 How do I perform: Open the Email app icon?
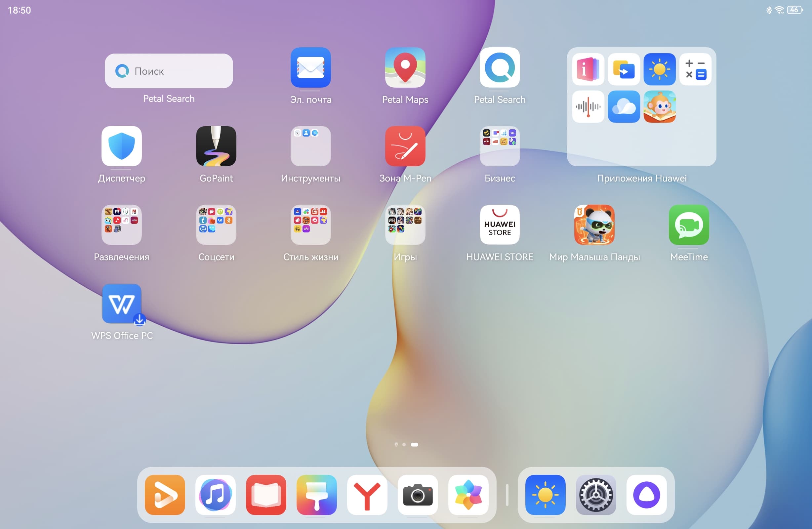point(310,67)
